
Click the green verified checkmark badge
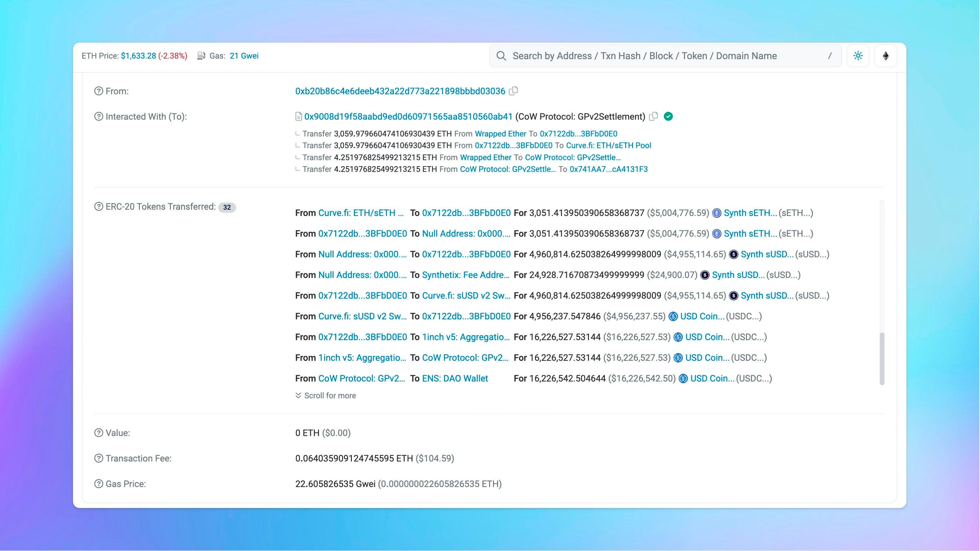tap(668, 117)
